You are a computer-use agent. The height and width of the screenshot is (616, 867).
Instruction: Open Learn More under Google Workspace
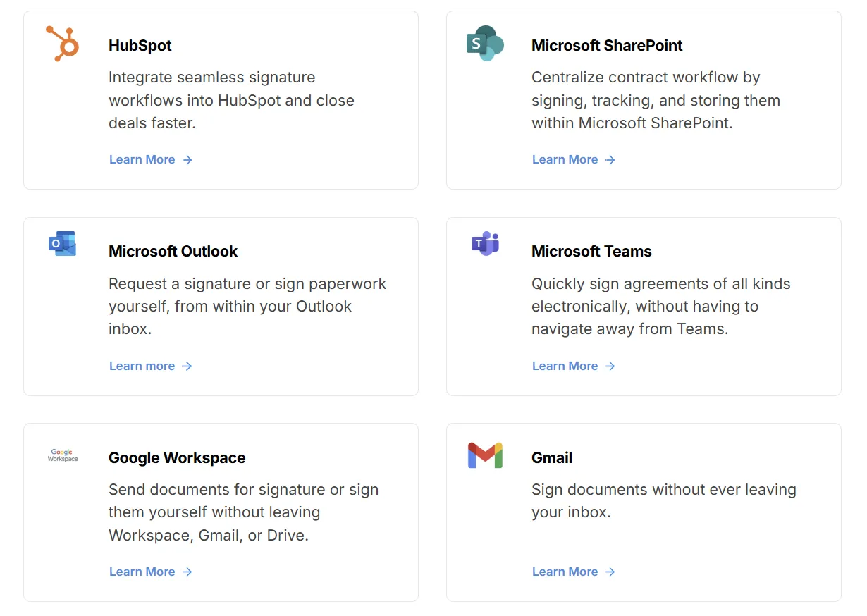143,572
